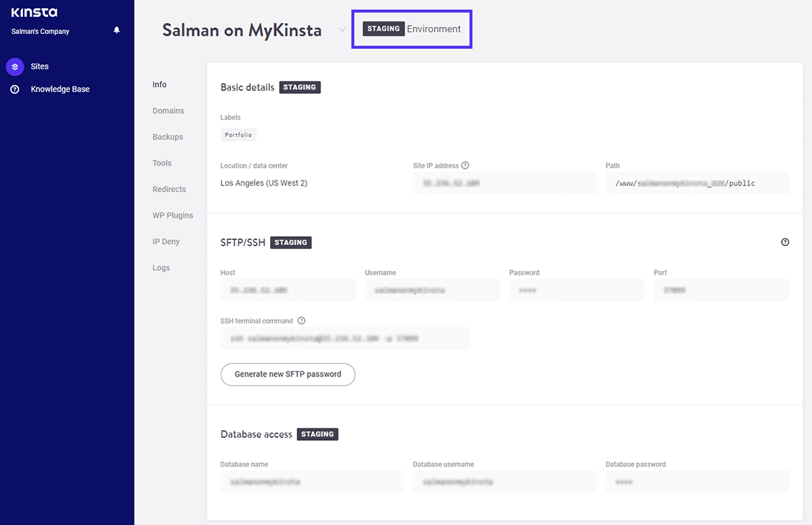Viewport: 812px width, 525px height.
Task: Click Generate new SFTP password
Action: click(288, 374)
